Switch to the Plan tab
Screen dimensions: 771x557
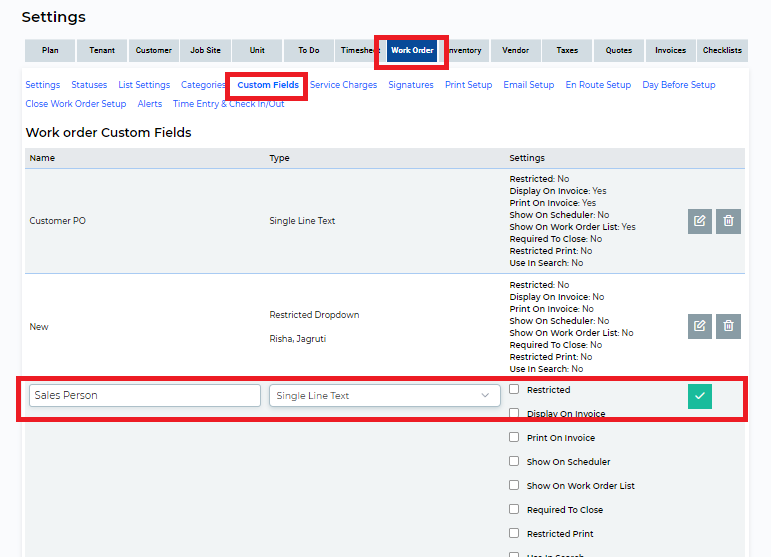(x=50, y=50)
